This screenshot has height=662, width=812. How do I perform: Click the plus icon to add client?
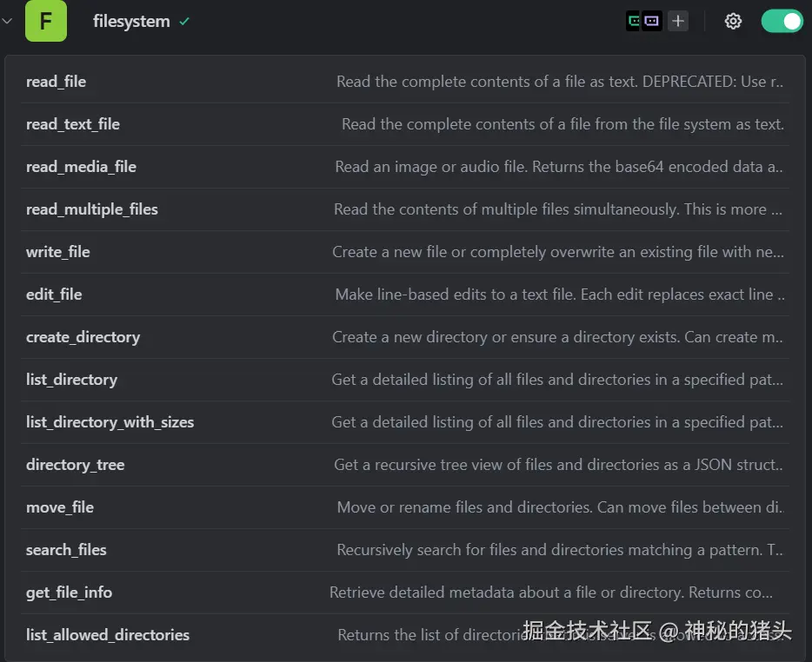(678, 21)
